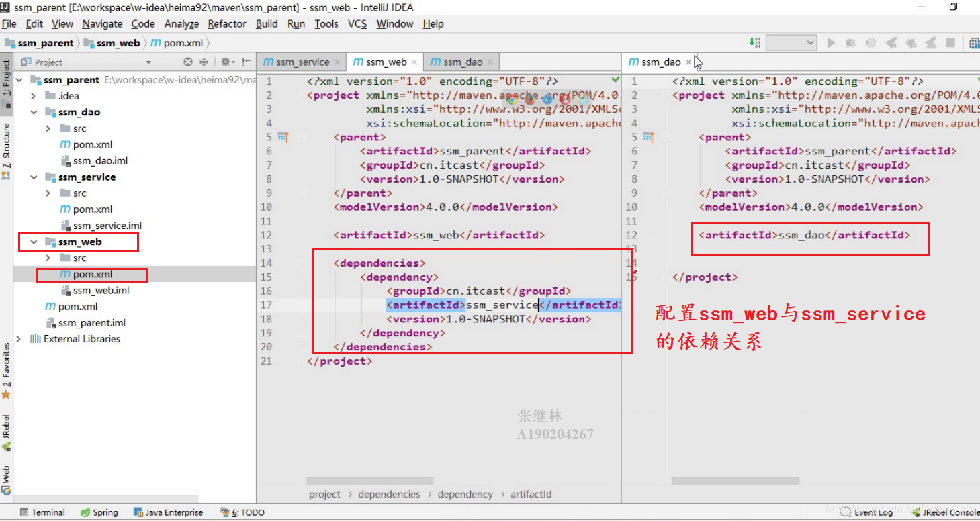Click Scroll from Source target icon

188,62
